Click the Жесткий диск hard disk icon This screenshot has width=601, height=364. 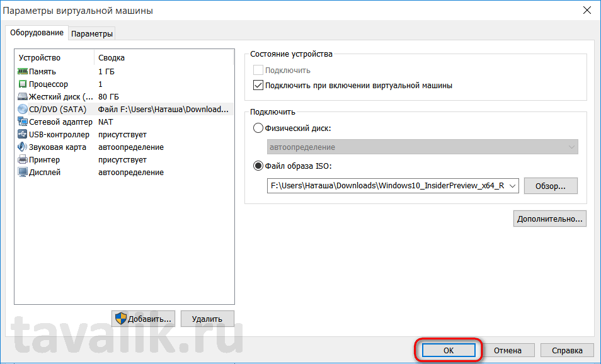point(23,97)
